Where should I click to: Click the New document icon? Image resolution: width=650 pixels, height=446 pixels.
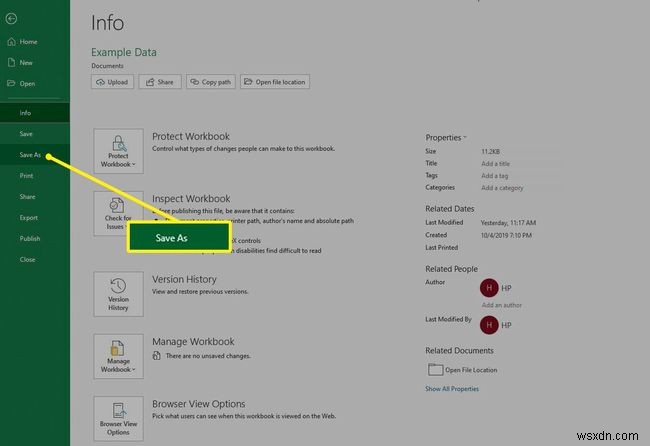pyautogui.click(x=12, y=63)
